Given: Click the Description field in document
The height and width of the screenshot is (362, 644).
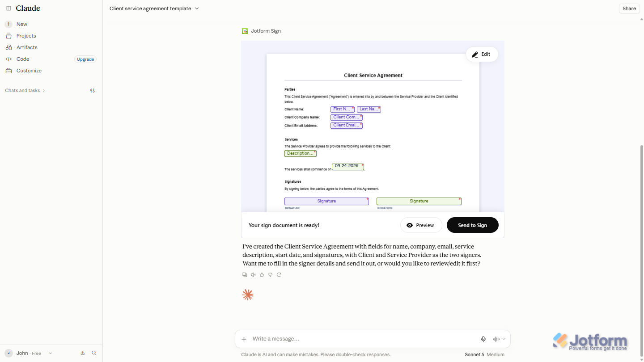Looking at the screenshot, I should tap(301, 153).
